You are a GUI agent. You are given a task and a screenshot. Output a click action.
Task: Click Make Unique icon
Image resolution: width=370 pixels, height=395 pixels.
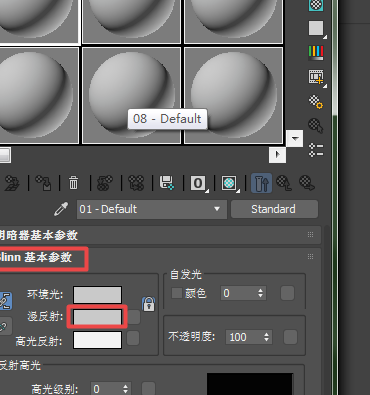coord(136,183)
